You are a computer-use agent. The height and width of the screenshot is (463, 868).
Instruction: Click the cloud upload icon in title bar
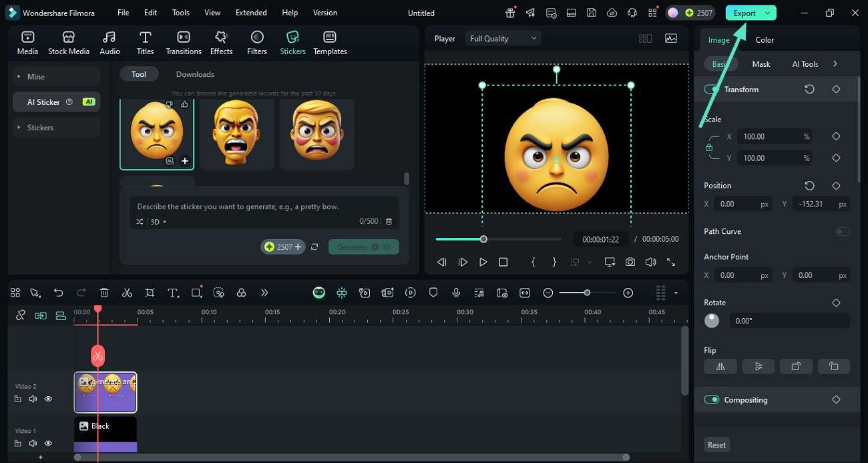tap(612, 13)
